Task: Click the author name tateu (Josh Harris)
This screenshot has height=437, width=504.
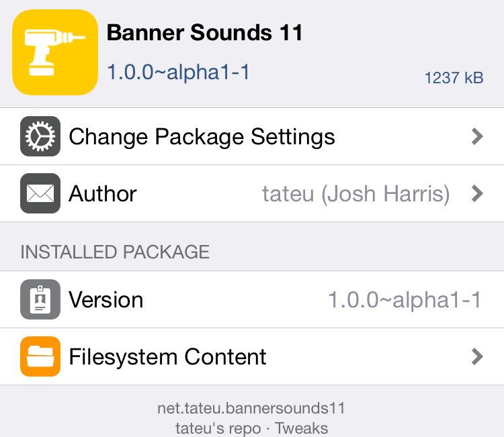Action: click(355, 194)
